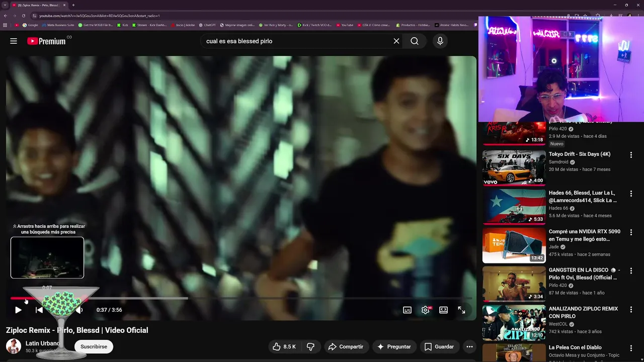Open a new browser tab
644x362 pixels.
[73, 5]
